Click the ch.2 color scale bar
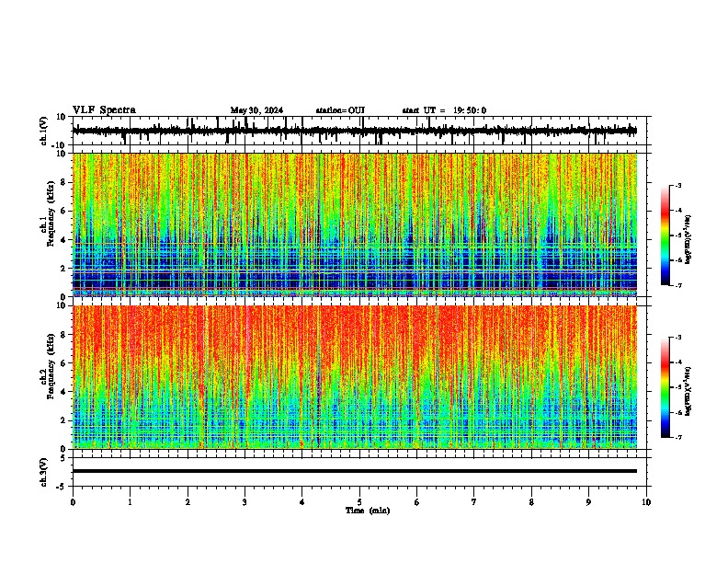 [665, 387]
